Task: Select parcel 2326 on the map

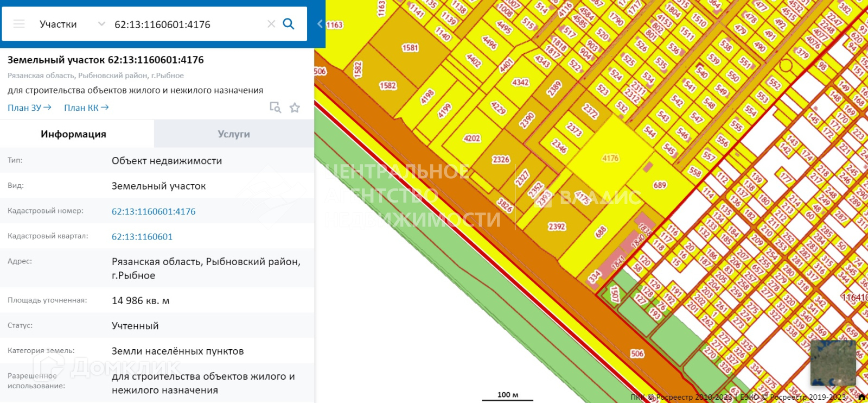Action: click(x=501, y=160)
